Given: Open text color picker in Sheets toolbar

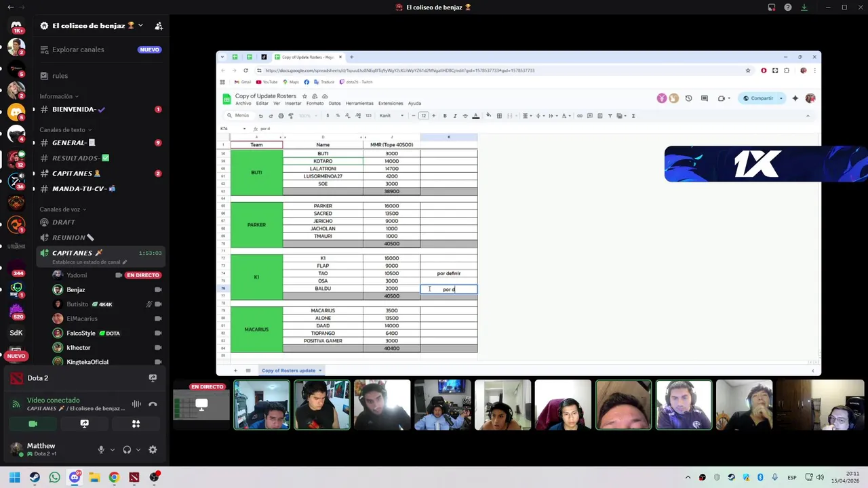Looking at the screenshot, I should [x=475, y=115].
